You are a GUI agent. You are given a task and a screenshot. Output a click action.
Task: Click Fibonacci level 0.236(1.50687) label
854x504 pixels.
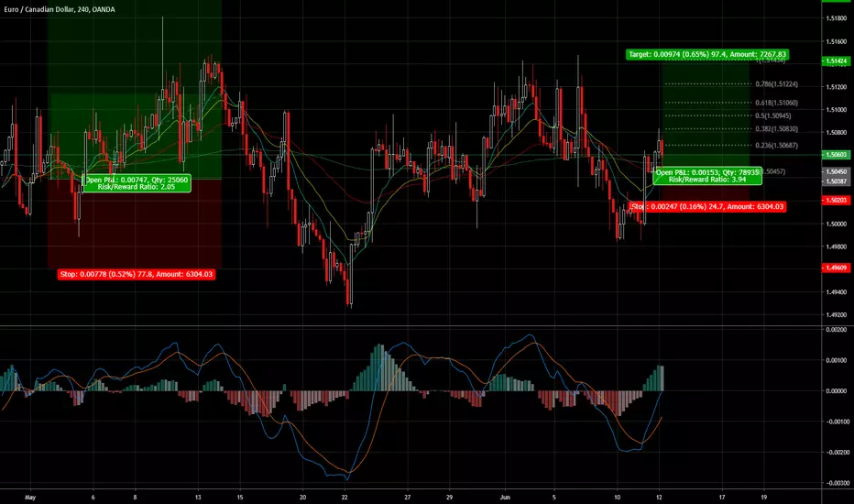776,146
